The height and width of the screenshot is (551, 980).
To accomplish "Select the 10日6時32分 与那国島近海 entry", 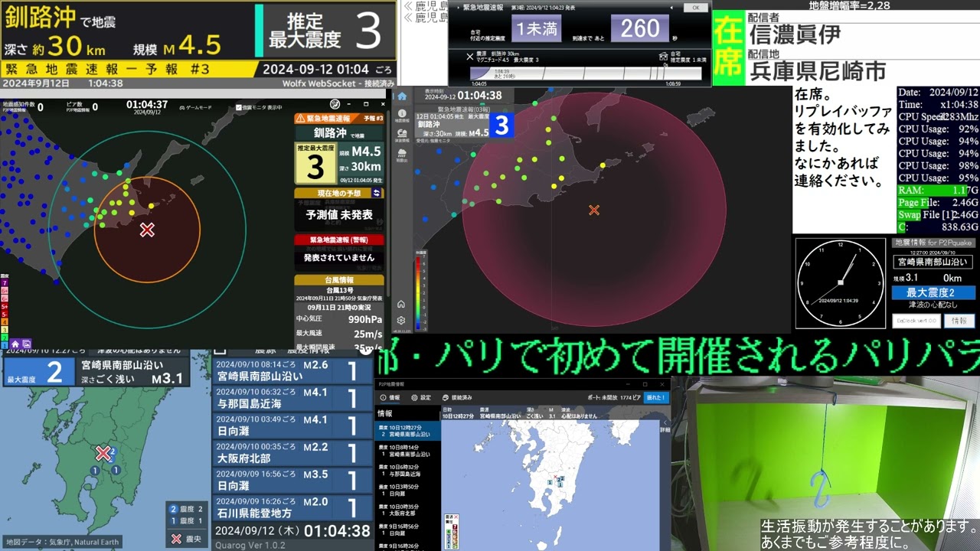I will tap(408, 471).
